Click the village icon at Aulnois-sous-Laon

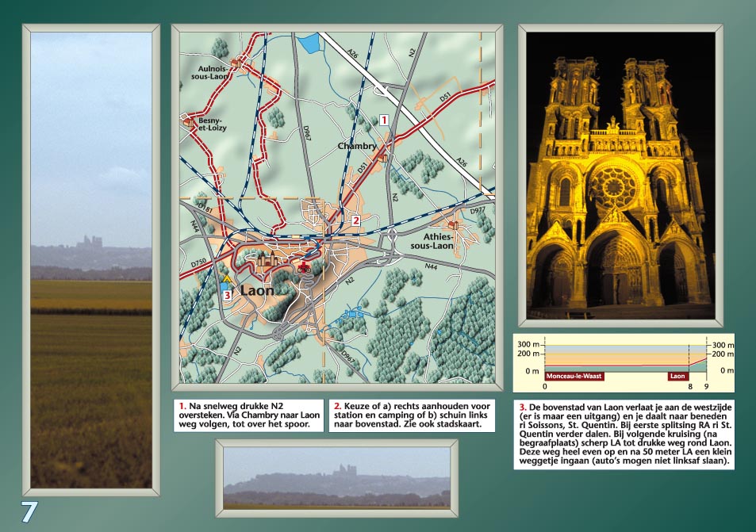click(236, 62)
